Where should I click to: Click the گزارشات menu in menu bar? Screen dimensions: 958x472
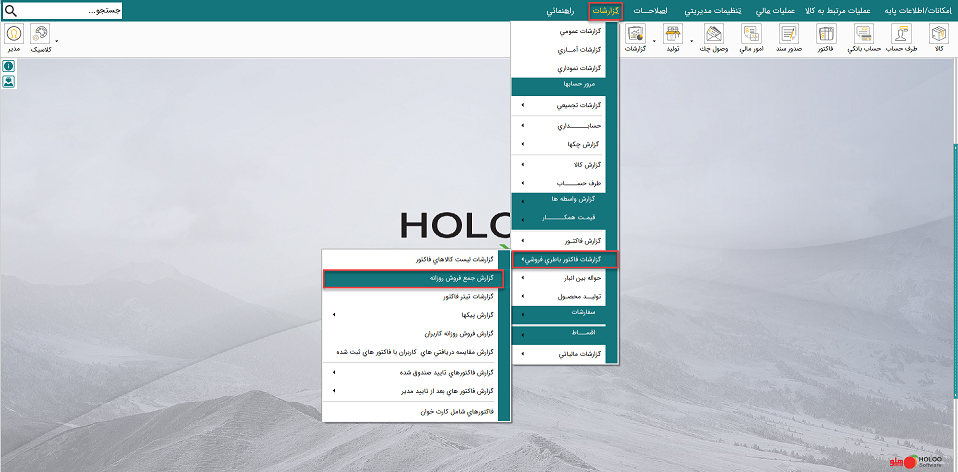pyautogui.click(x=605, y=10)
